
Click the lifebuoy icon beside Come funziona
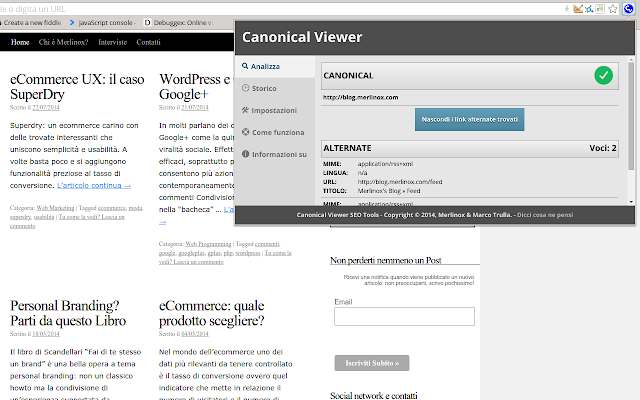[245, 132]
